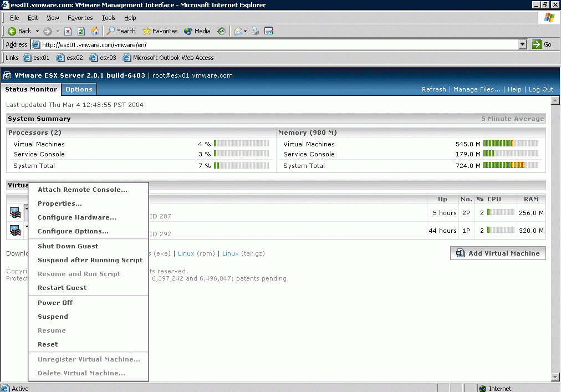Click the Stop loading toolbar icon
This screenshot has width=561, height=392.
click(68, 31)
